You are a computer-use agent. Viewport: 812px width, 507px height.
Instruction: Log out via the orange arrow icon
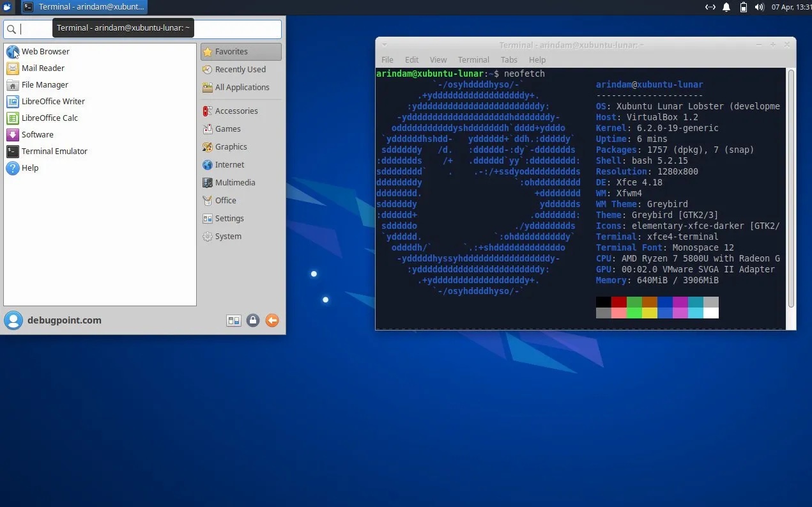(272, 320)
